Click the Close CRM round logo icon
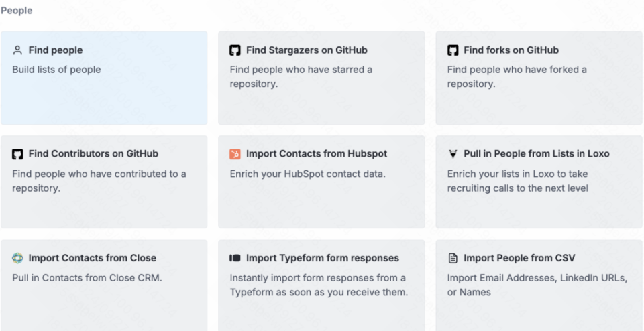This screenshot has height=331, width=644. click(17, 258)
